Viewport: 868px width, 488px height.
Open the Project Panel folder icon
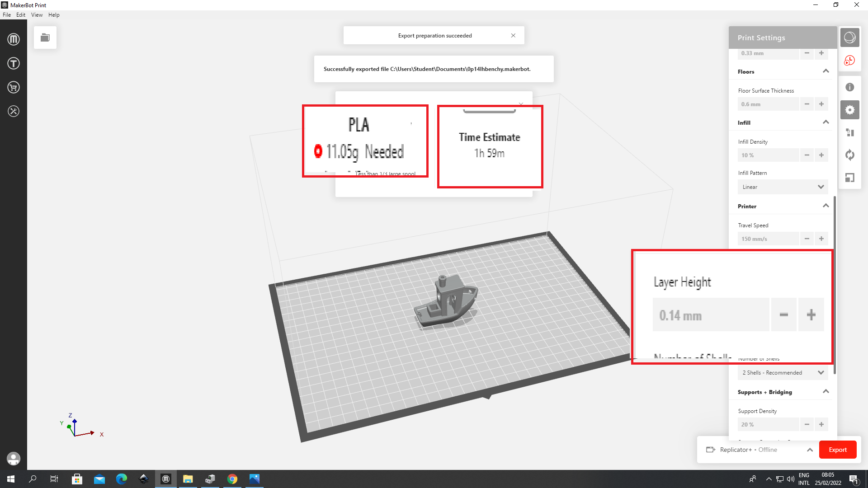[x=45, y=38]
